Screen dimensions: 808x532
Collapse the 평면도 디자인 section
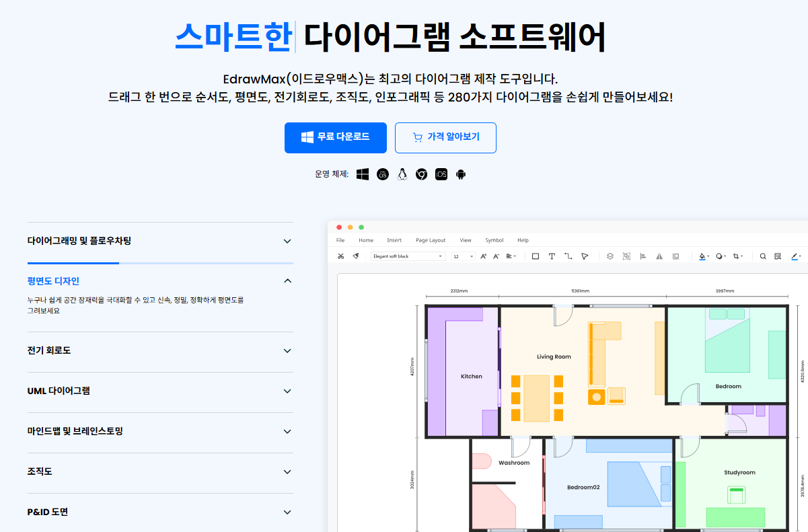click(160, 280)
